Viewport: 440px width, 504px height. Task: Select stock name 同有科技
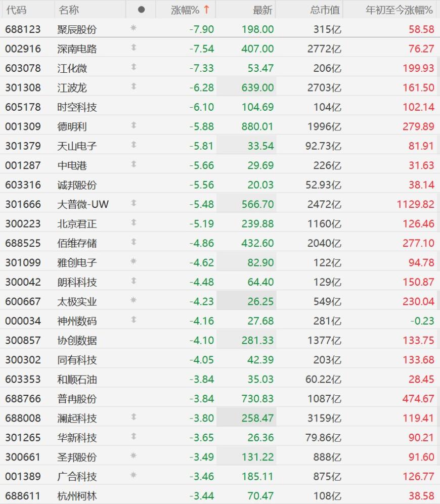click(x=77, y=360)
